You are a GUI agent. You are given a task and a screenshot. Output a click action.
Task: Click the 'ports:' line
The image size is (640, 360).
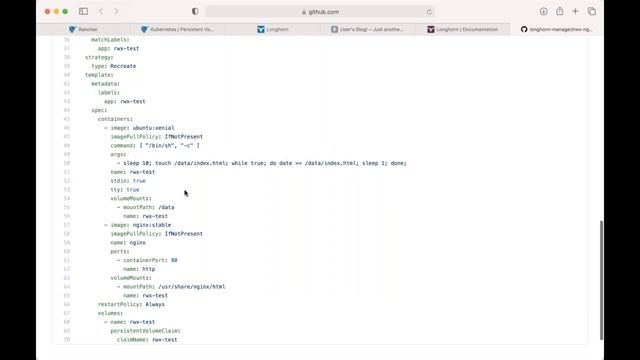click(x=120, y=251)
